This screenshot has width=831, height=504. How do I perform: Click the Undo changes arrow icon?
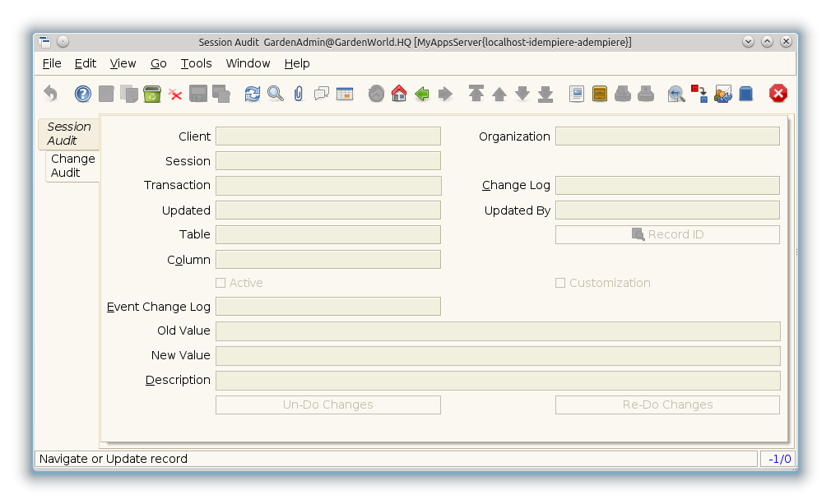tap(50, 94)
